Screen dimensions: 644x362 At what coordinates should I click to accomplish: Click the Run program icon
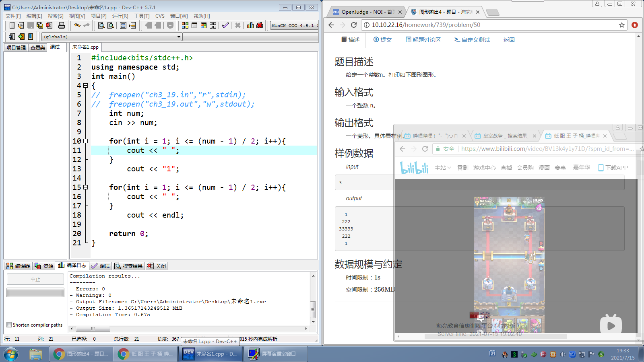194,25
